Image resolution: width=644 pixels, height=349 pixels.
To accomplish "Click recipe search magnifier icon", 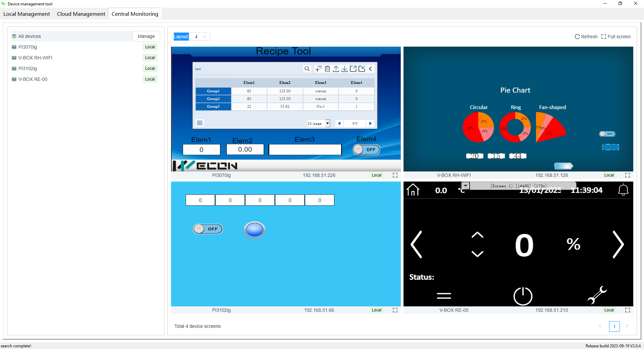I will click(307, 69).
